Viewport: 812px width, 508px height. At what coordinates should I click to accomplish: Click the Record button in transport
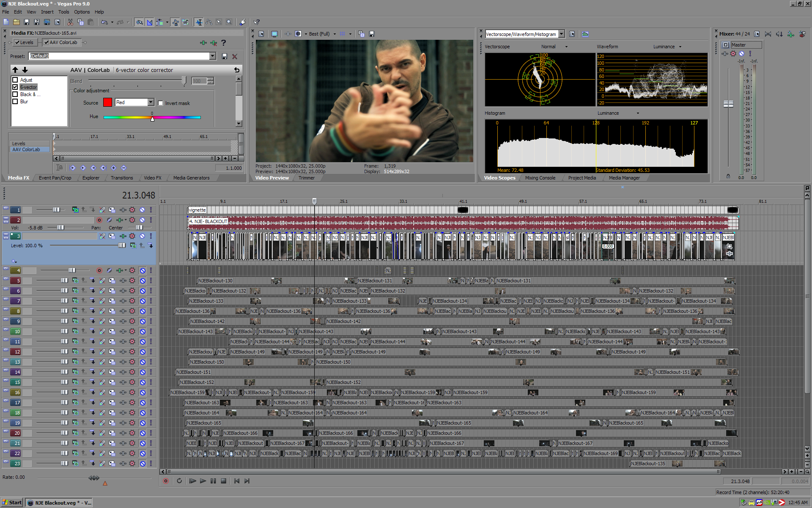coord(166,481)
